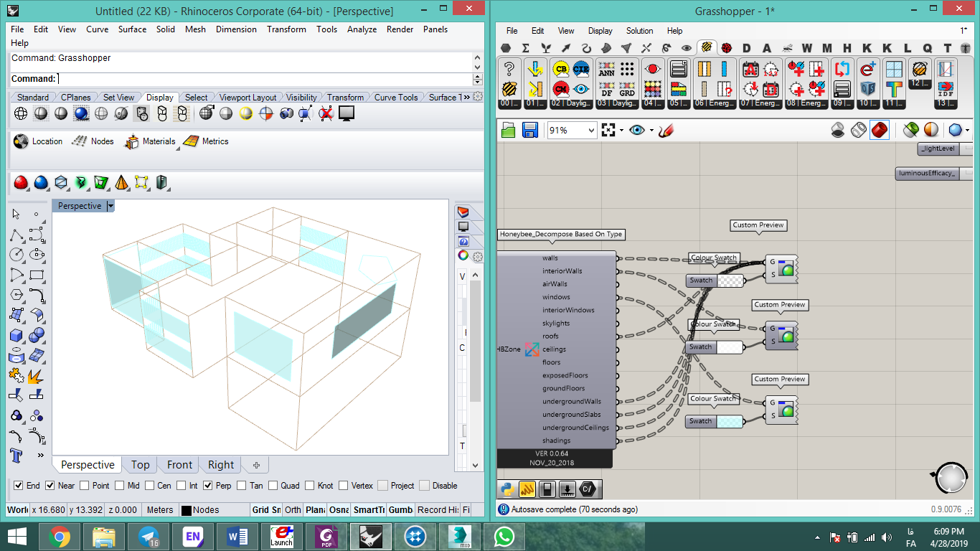The height and width of the screenshot is (551, 980).
Task: Click the bottom cyan Colour Swatch component
Action: tap(715, 421)
